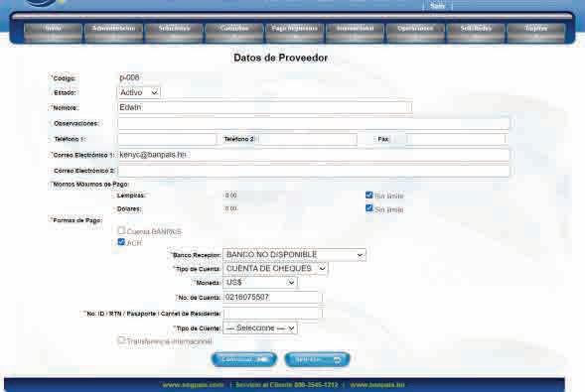Click the Fax input field

(x=455, y=139)
